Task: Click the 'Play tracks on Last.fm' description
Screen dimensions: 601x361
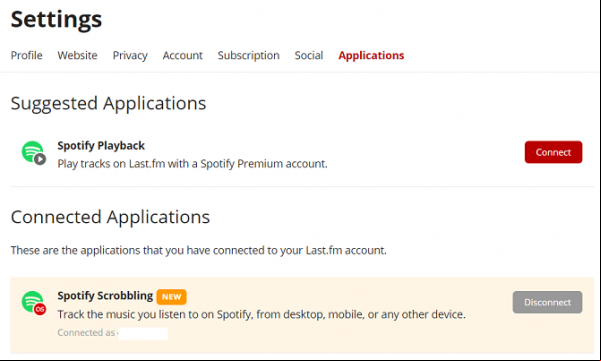Action: [192, 164]
